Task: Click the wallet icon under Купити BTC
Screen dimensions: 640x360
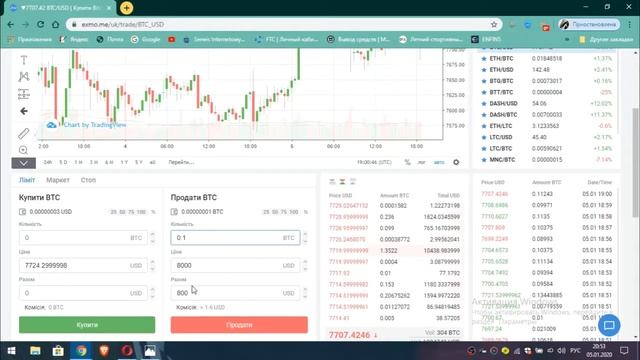Action: click(22, 212)
